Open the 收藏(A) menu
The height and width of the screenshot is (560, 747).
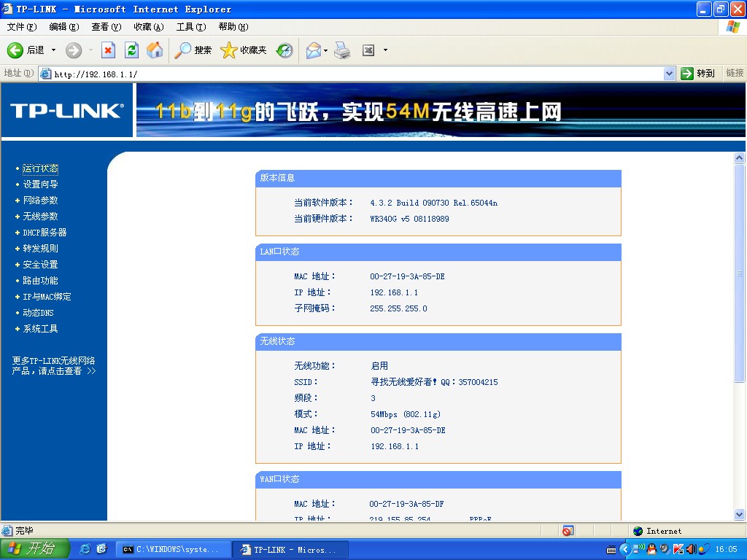[149, 27]
